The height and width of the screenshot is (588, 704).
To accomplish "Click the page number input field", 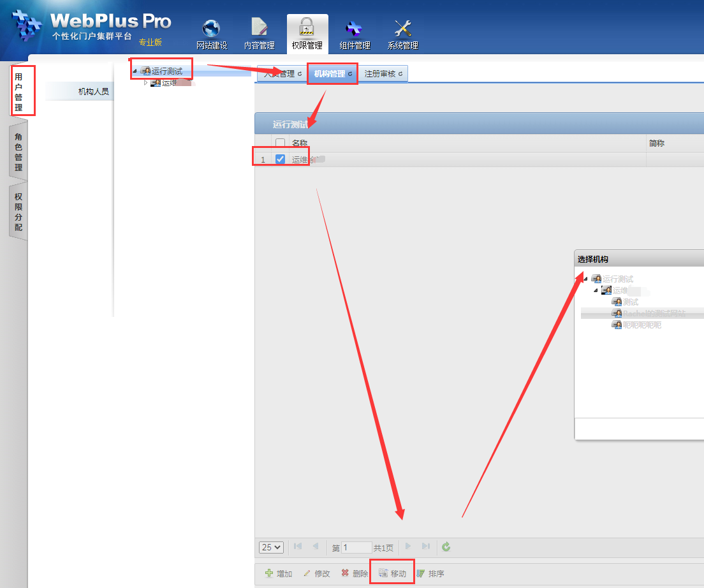I will 356,547.
